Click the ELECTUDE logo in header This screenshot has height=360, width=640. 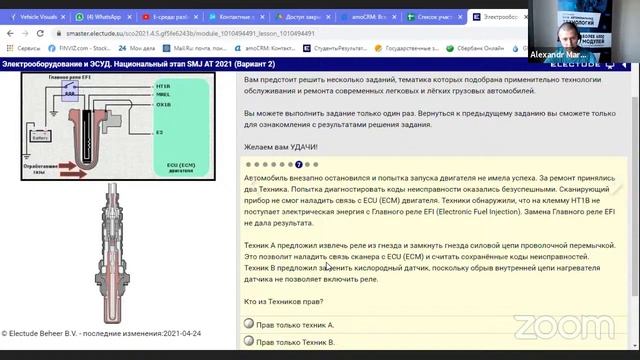pos(575,65)
